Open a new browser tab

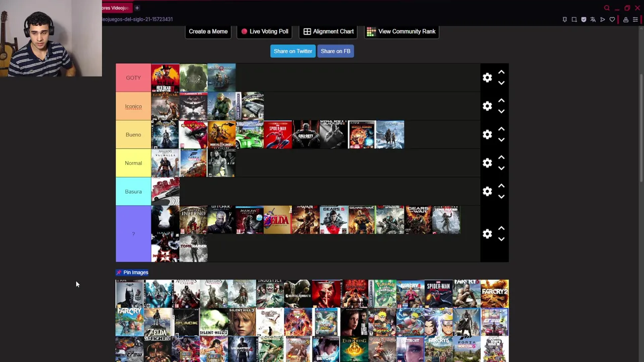click(x=137, y=8)
